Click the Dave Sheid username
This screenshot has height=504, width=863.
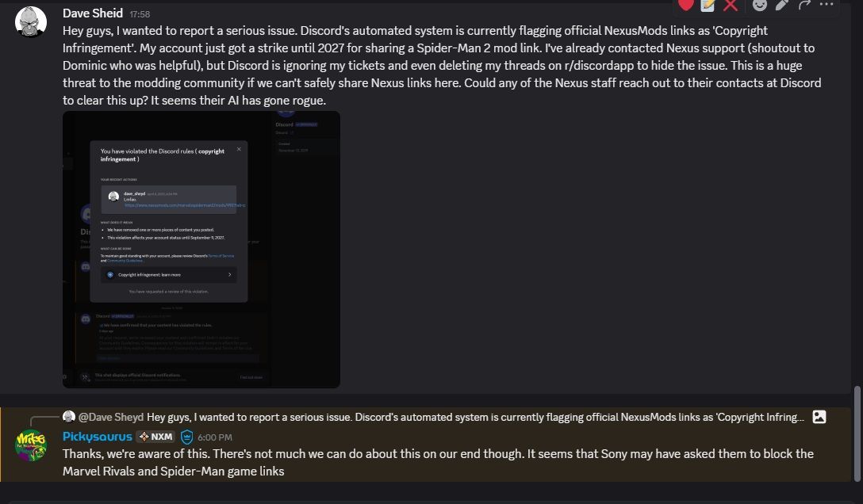click(x=93, y=13)
